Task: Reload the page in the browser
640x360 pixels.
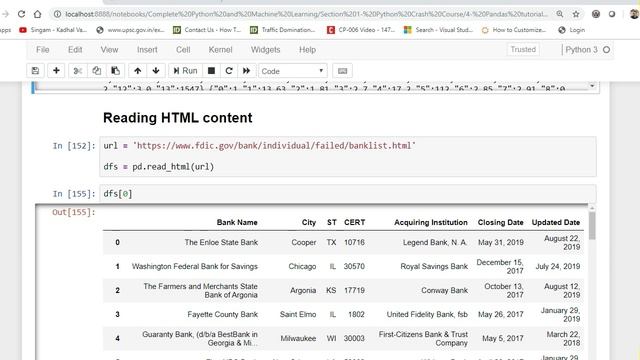Action: pyautogui.click(x=21, y=14)
